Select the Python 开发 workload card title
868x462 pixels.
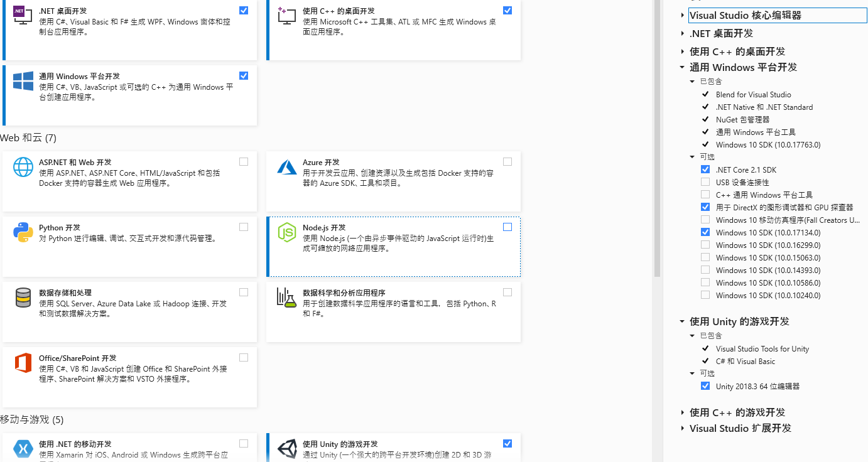tap(60, 227)
